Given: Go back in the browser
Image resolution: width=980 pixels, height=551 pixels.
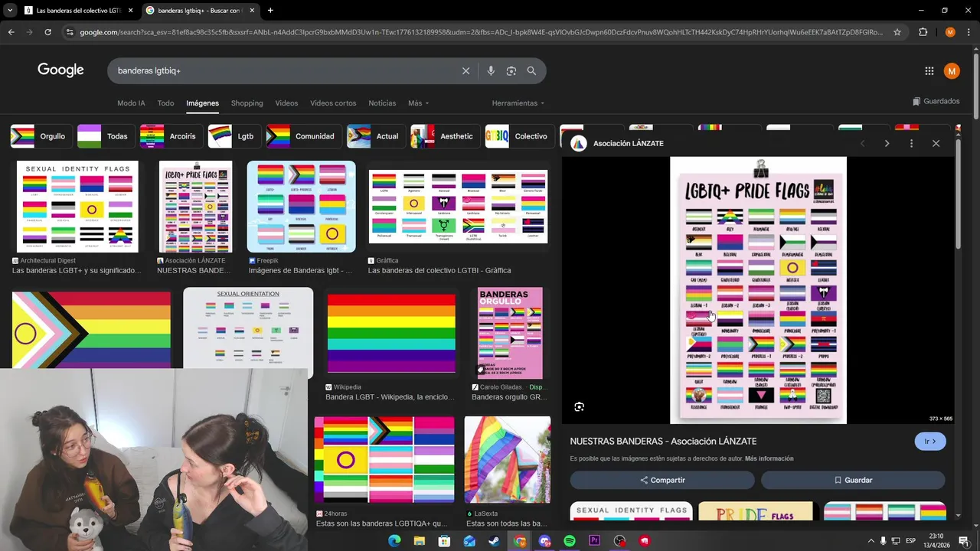Looking at the screenshot, I should 11,32.
